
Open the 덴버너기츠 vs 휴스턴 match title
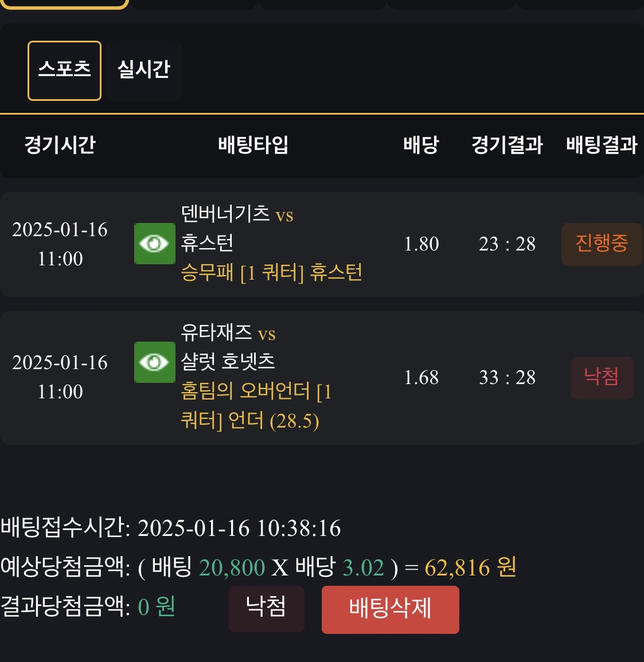pos(237,228)
